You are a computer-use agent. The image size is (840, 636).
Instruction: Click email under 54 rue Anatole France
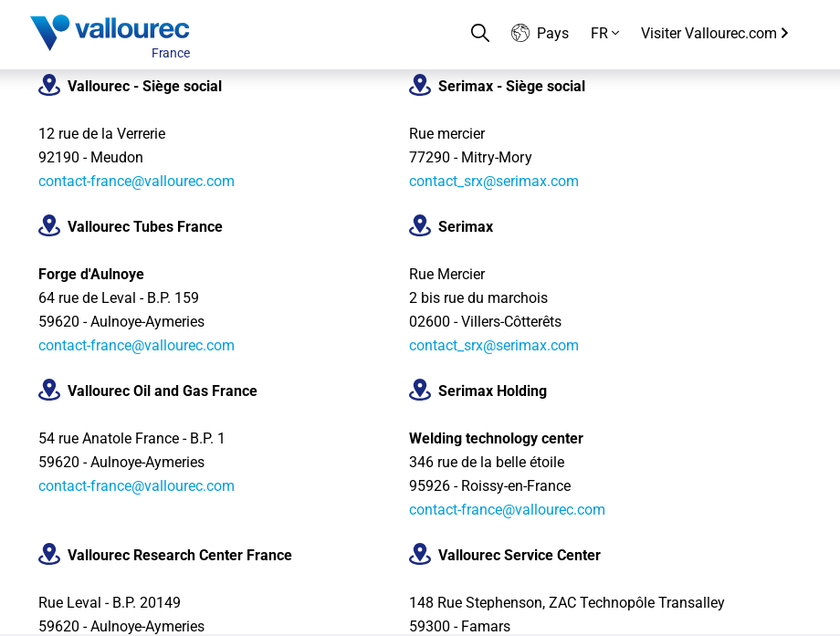(136, 486)
